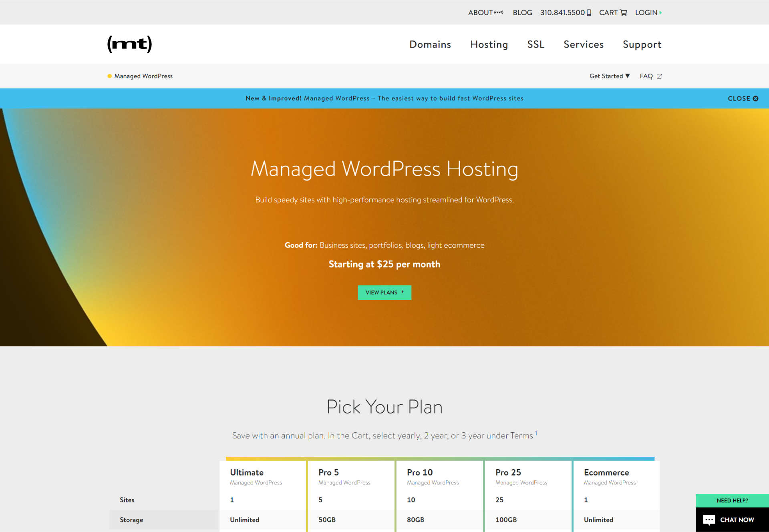
Task: Click the chat bubble icon in CHAT NOW
Action: click(x=709, y=520)
